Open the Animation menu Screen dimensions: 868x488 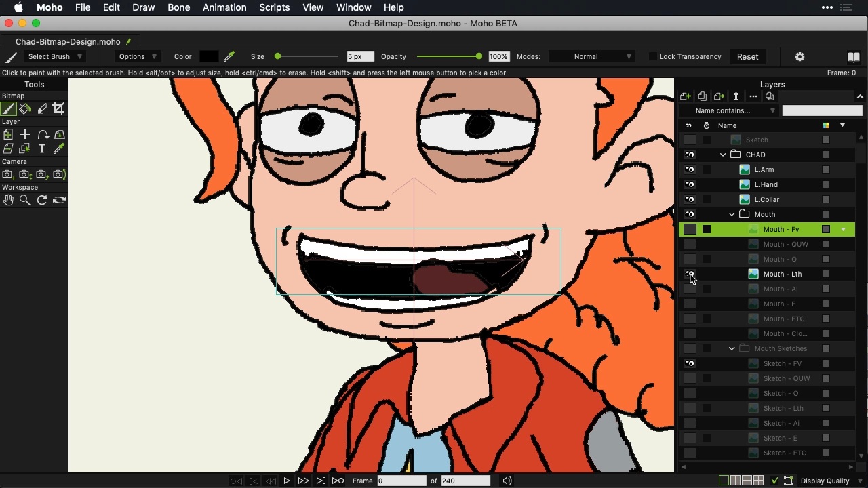tap(224, 7)
